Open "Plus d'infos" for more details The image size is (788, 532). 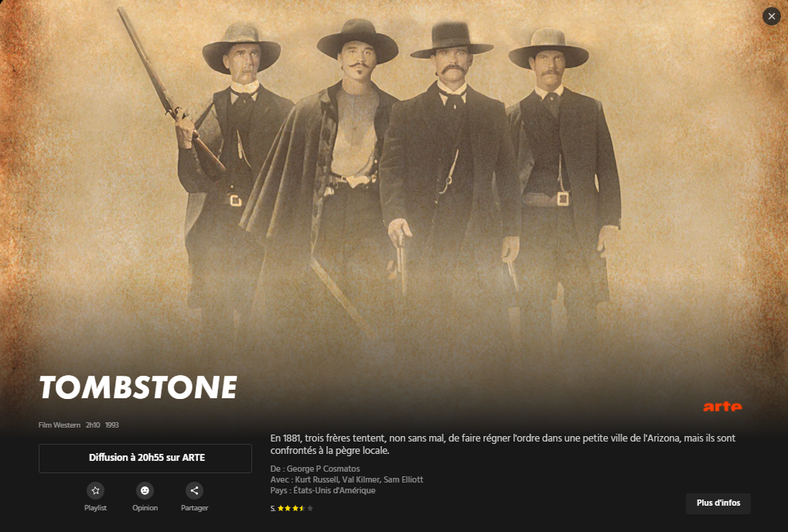718,503
